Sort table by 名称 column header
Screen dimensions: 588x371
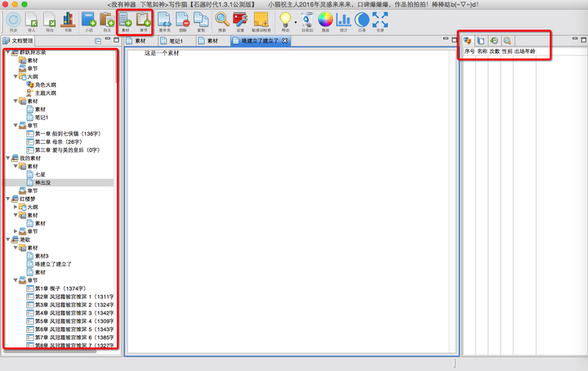[482, 51]
